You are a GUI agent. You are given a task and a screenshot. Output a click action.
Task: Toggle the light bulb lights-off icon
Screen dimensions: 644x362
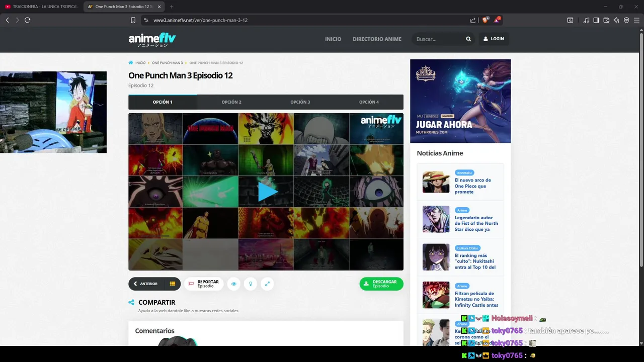(x=251, y=284)
